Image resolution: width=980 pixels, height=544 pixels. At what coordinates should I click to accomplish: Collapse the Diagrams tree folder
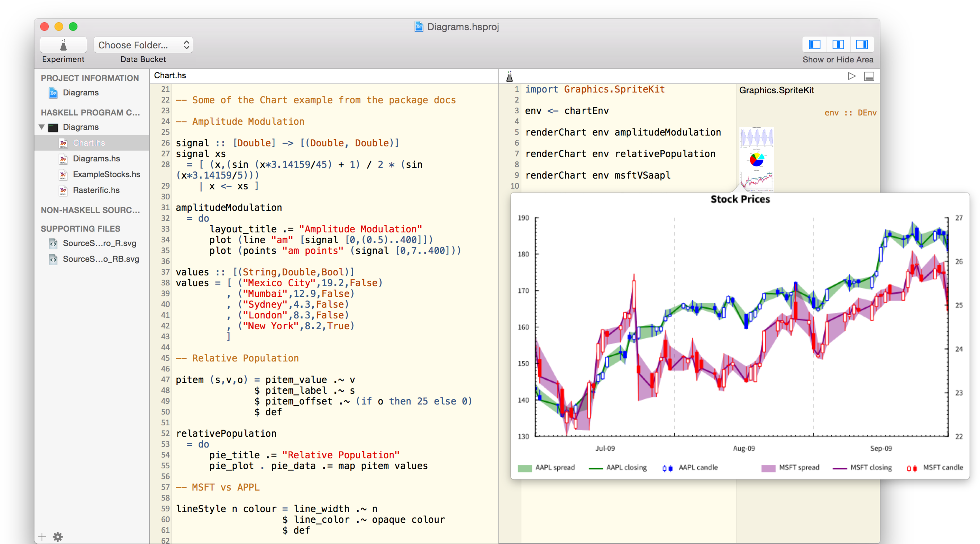pyautogui.click(x=42, y=127)
